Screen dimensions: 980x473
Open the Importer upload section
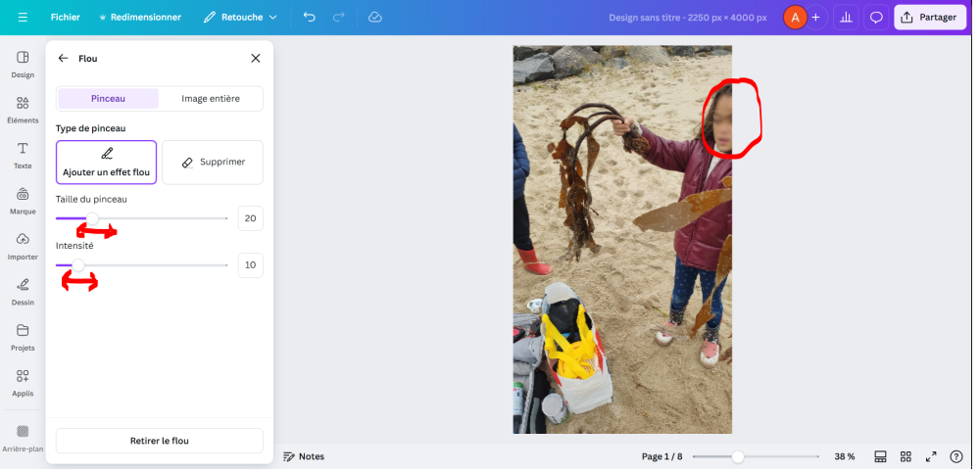pyautogui.click(x=23, y=245)
